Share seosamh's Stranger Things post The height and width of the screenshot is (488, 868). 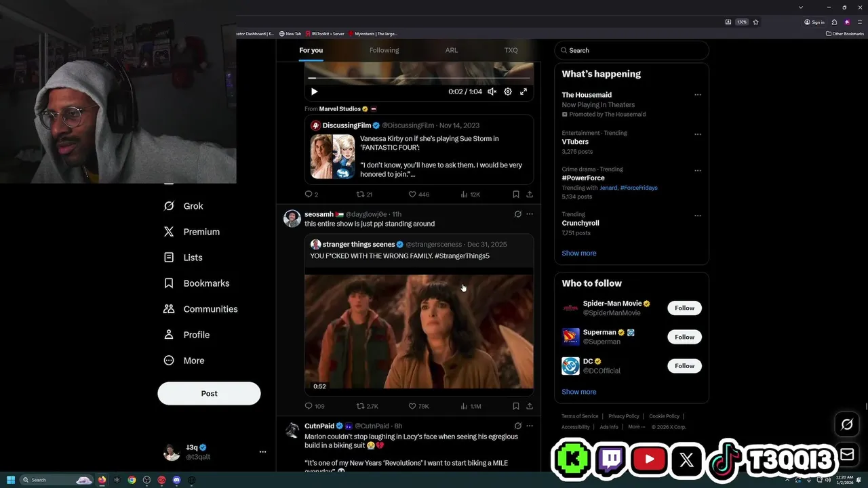pos(530,407)
